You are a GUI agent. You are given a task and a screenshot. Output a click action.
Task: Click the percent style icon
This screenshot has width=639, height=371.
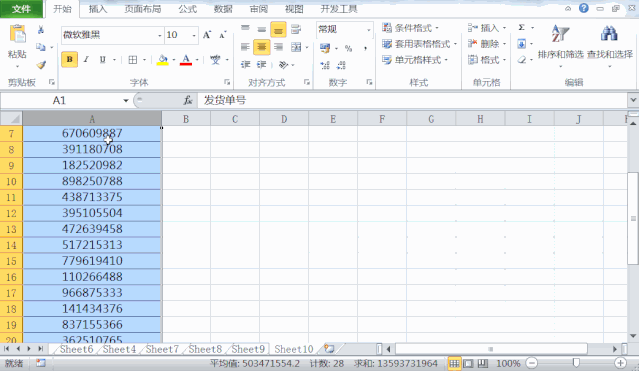point(348,49)
